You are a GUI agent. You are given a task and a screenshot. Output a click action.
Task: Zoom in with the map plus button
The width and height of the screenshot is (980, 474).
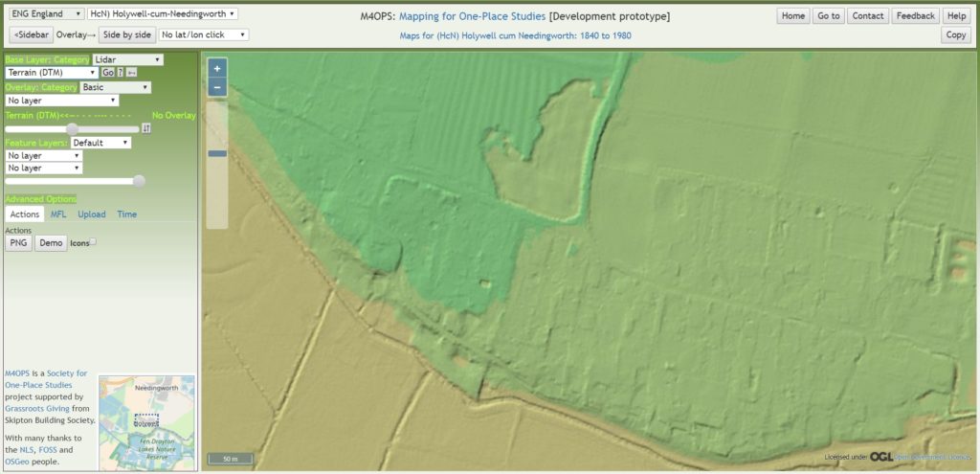tap(217, 68)
